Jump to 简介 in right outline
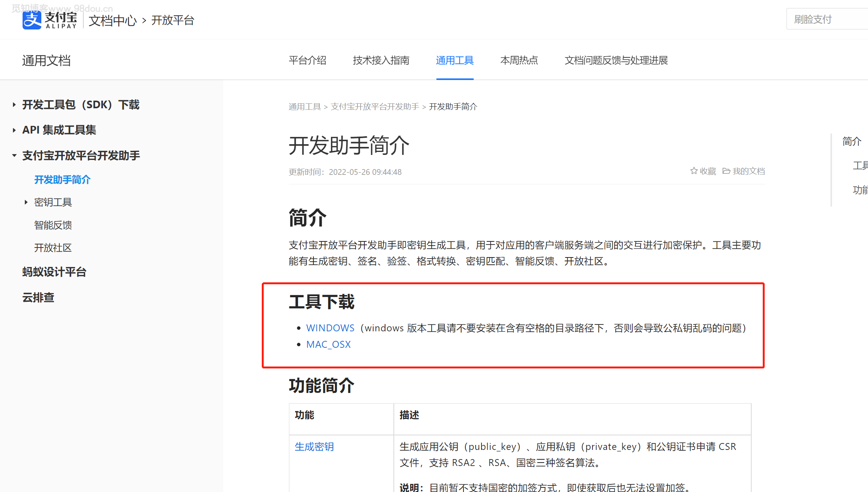This screenshot has height=492, width=868. click(852, 141)
